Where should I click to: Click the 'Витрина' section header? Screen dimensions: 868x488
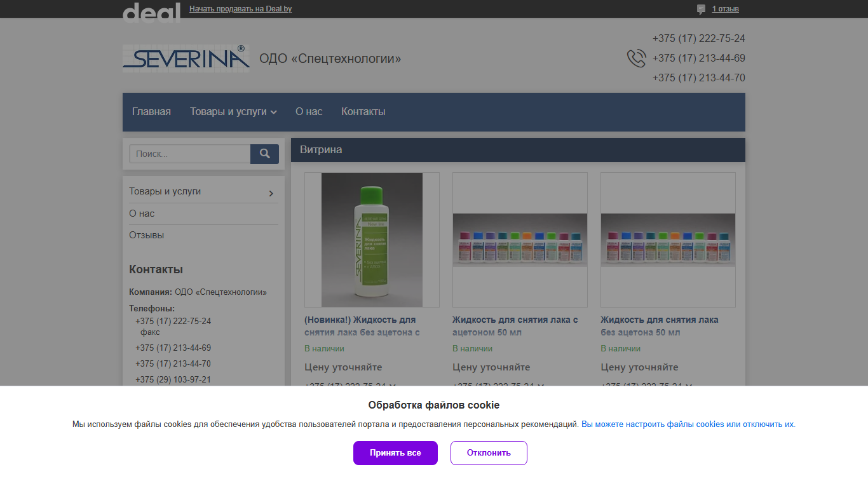tap(518, 150)
